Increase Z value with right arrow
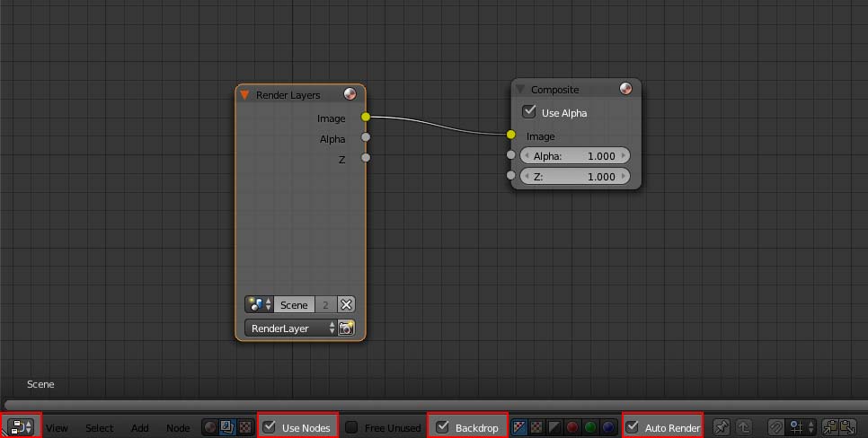Viewport: 868px width, 438px height. (x=624, y=177)
